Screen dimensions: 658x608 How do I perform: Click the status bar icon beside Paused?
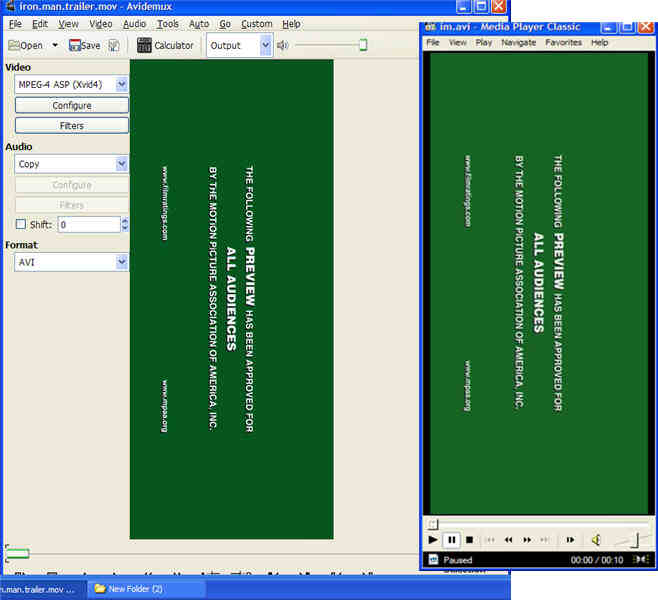433,560
